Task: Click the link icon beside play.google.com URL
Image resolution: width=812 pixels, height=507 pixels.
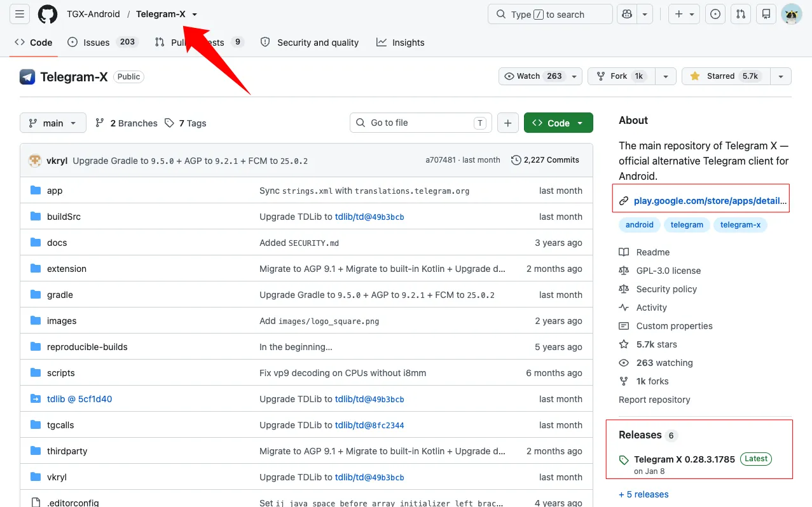Action: click(x=624, y=201)
